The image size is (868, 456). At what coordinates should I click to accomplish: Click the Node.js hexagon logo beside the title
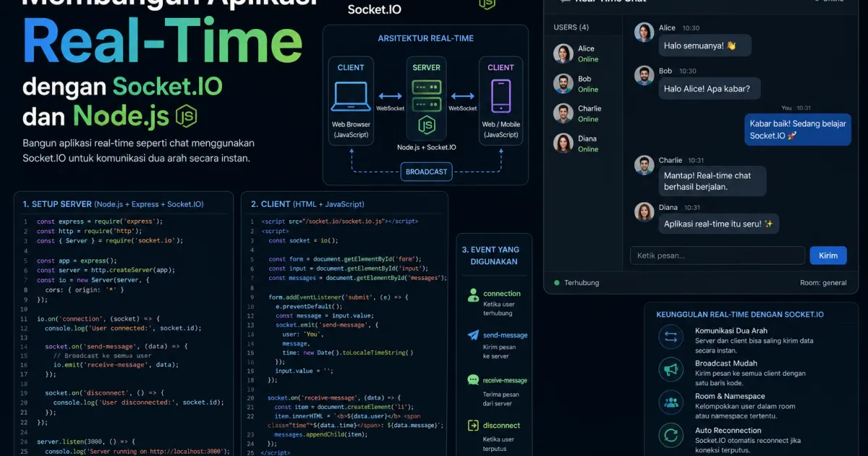pyautogui.click(x=187, y=117)
